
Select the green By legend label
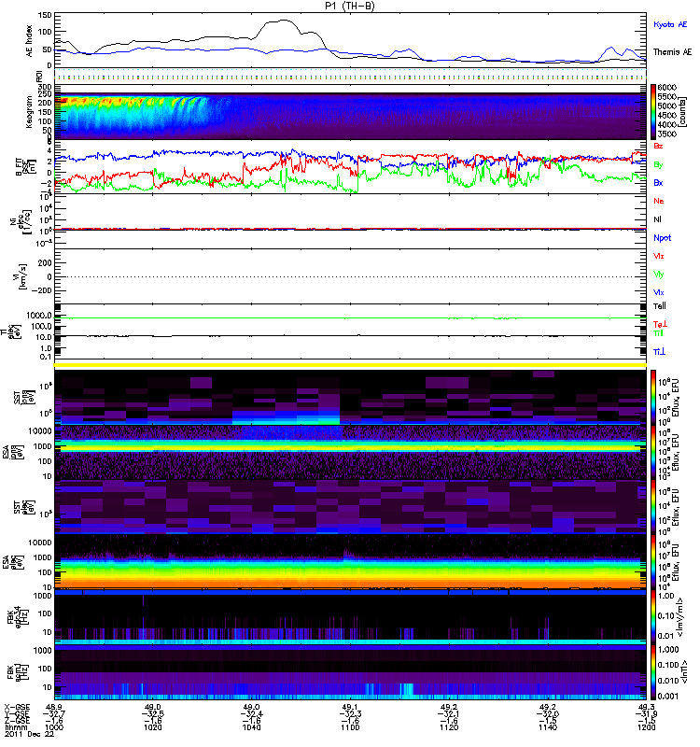pos(658,165)
